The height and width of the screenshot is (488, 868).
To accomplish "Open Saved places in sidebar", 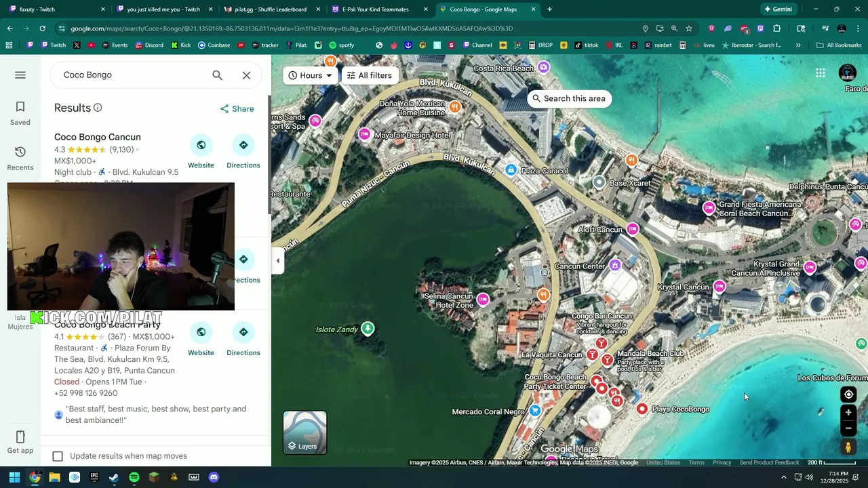I will pyautogui.click(x=20, y=113).
